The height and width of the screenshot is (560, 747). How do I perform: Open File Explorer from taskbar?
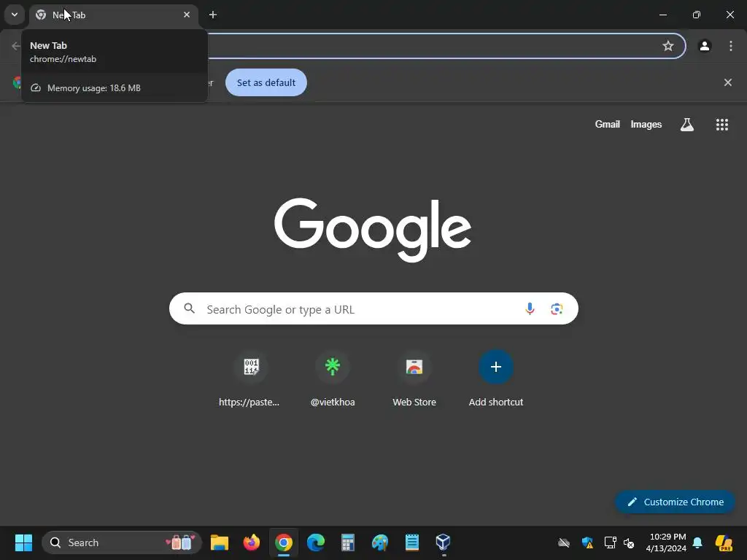tap(219, 542)
